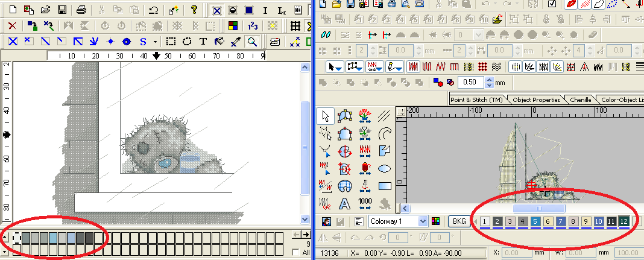Select the satin stitch type icon
Viewport: 644px width, 260px height.
413,66
